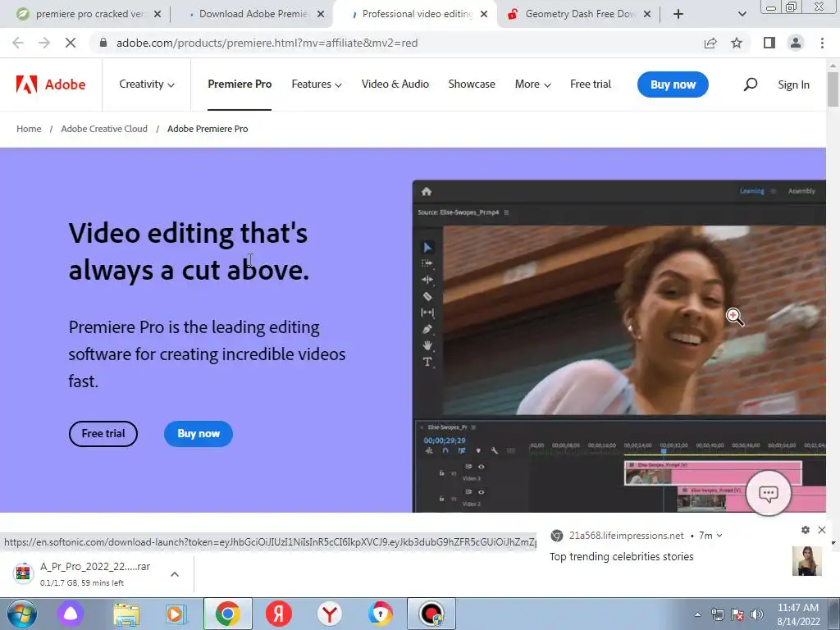Open Windows Explorer from taskbar
This screenshot has width=840, height=630.
[126, 614]
